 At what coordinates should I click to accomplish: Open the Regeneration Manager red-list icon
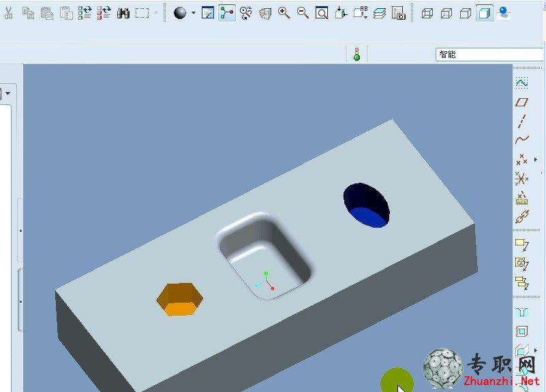[x=104, y=13]
